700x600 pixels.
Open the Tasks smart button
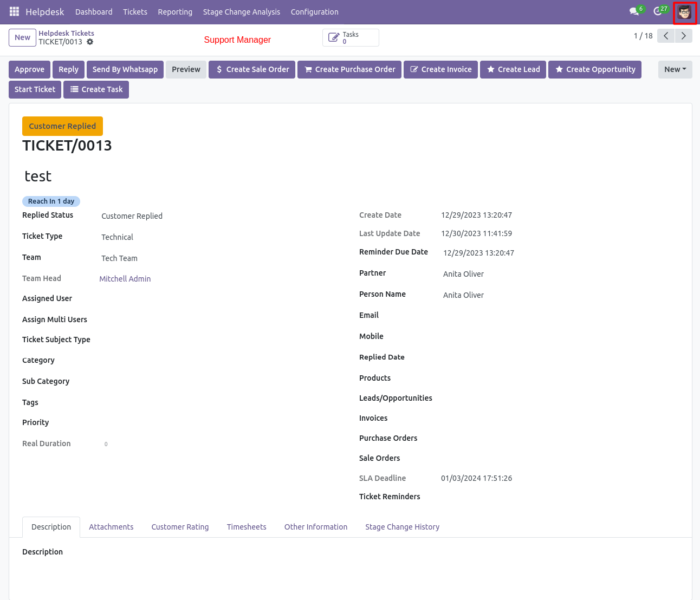(351, 38)
